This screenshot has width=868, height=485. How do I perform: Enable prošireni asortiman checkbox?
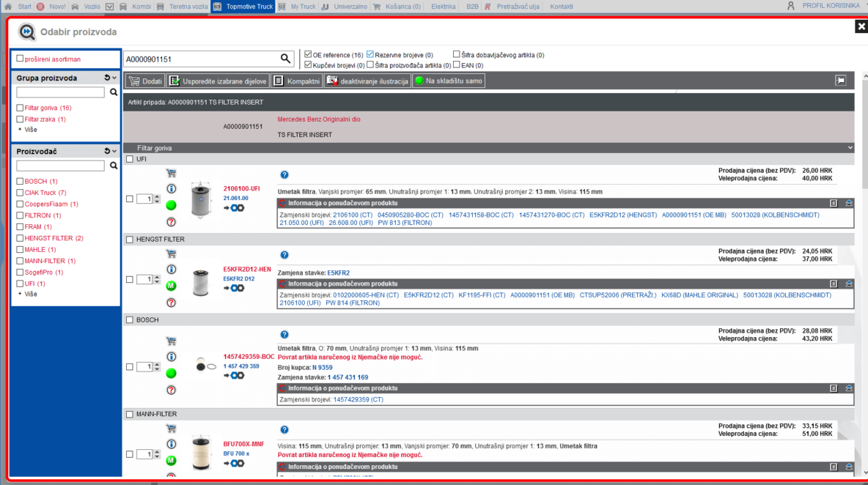tap(20, 59)
